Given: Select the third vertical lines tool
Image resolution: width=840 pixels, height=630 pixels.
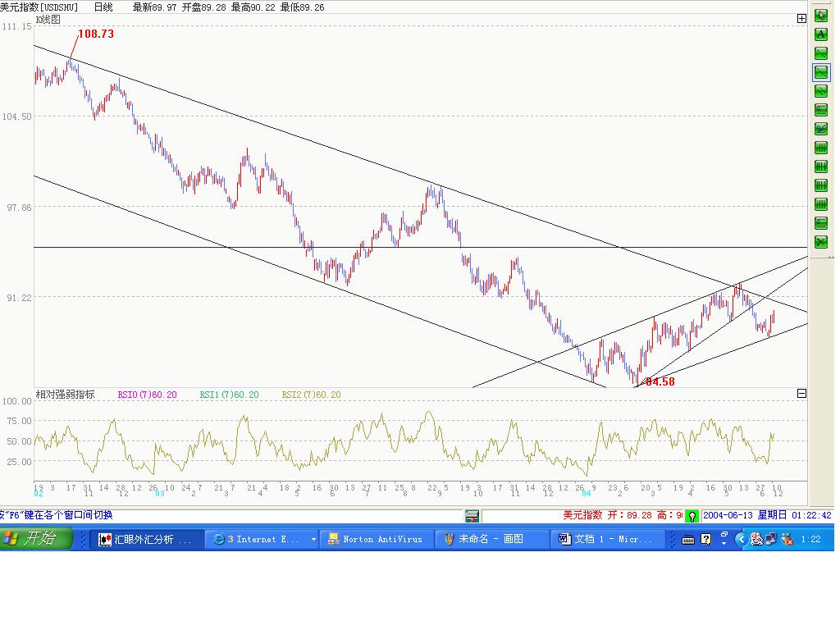Looking at the screenshot, I should point(820,185).
